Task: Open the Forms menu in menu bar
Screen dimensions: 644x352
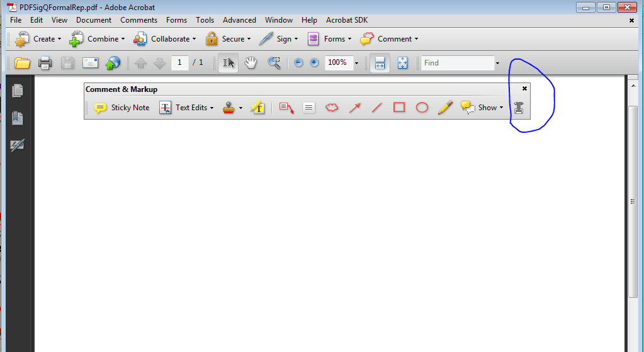Action: [x=177, y=20]
